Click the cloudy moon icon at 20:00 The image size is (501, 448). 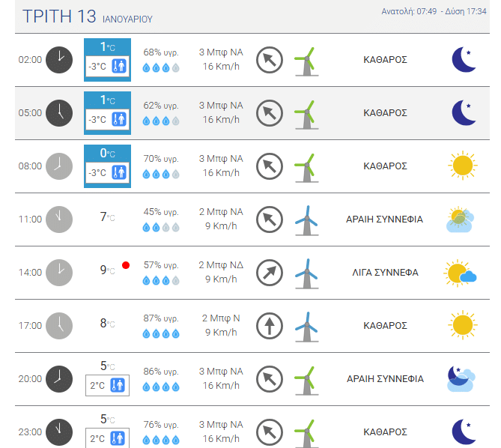(x=461, y=379)
